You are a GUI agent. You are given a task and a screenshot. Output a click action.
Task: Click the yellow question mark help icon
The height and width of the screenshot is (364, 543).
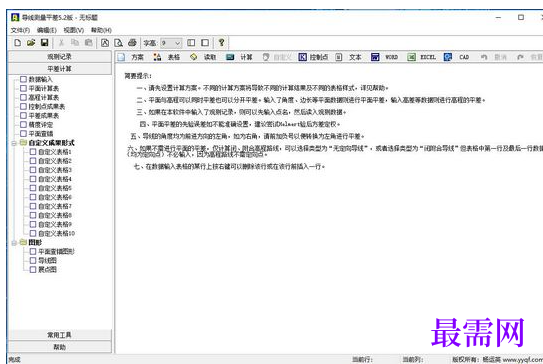(x=221, y=43)
